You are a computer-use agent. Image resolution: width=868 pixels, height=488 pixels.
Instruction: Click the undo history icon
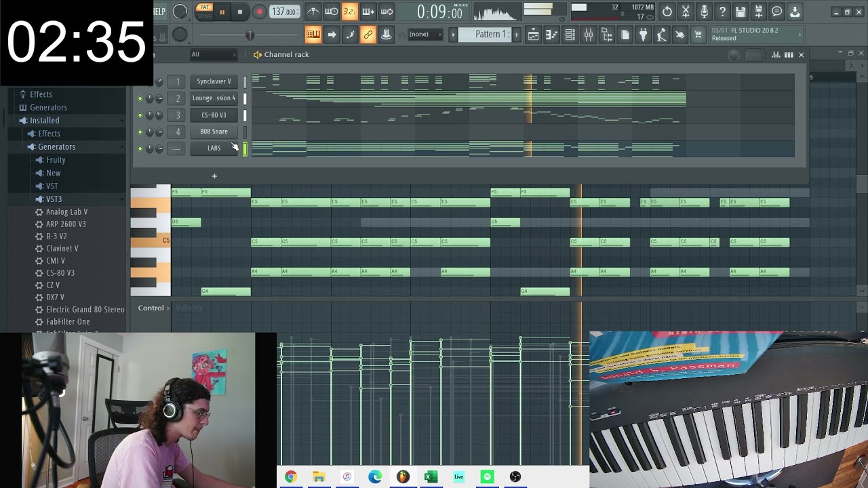[667, 12]
